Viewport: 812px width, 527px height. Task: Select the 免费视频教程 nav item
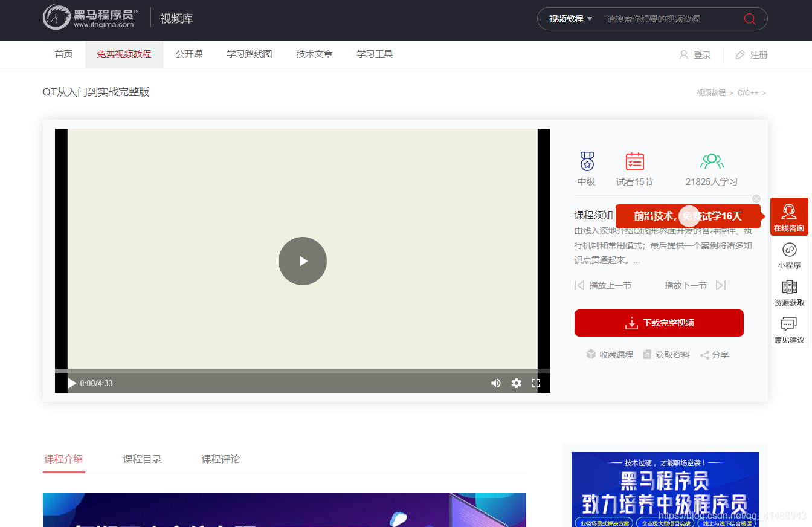[124, 54]
